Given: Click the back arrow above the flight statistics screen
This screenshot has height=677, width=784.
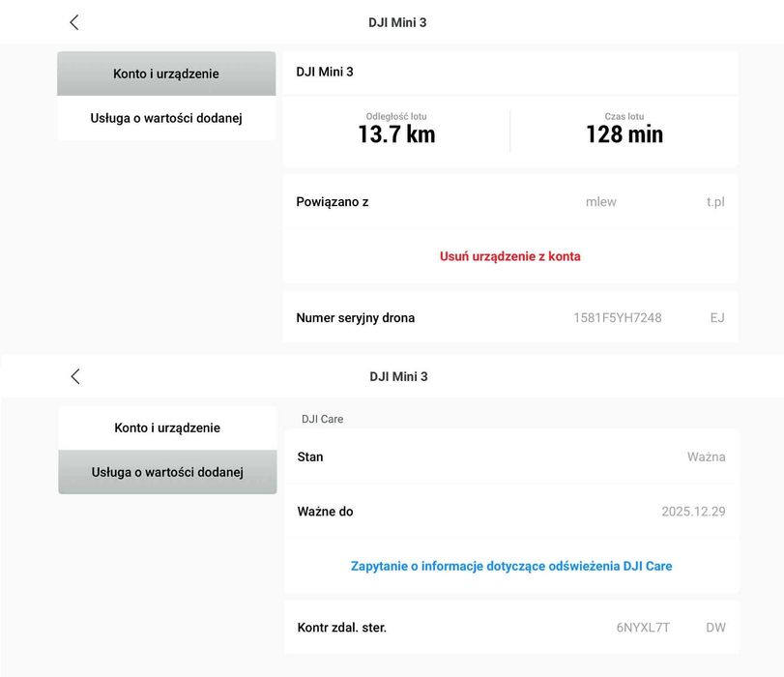Looking at the screenshot, I should click(x=74, y=22).
